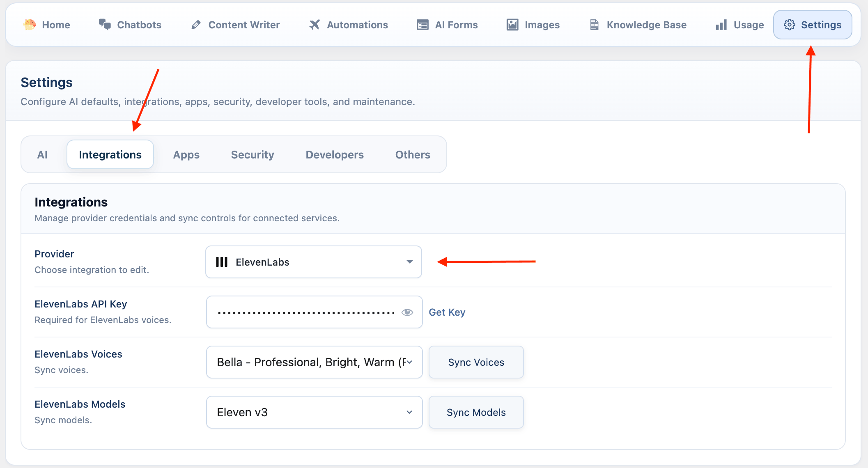Click the Chatbots speech bubbles icon
Screen dimensions: 868x468
(x=105, y=25)
